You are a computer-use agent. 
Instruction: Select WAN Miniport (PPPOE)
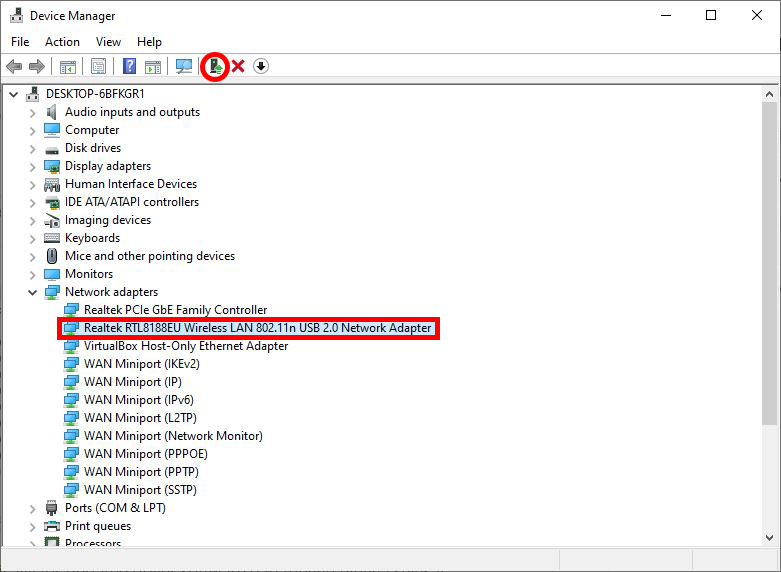point(145,453)
